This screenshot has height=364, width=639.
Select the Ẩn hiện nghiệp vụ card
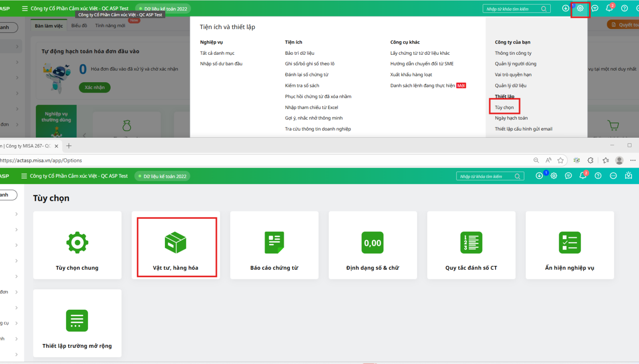click(570, 245)
